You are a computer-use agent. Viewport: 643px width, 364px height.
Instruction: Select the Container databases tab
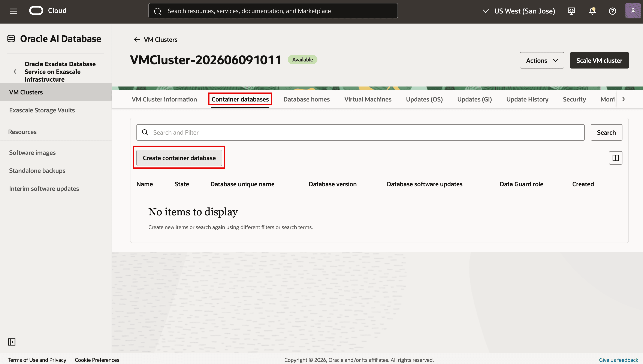240,99
